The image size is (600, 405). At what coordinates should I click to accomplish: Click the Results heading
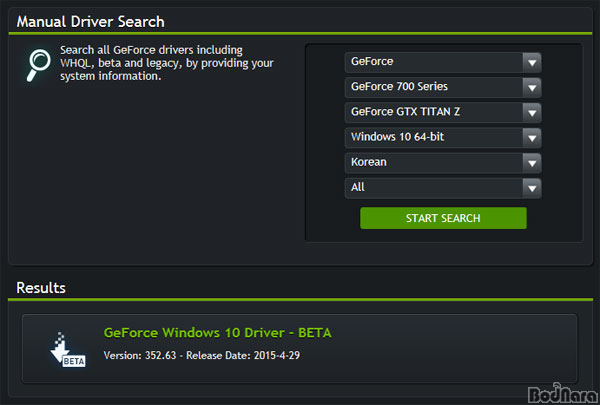coord(41,288)
